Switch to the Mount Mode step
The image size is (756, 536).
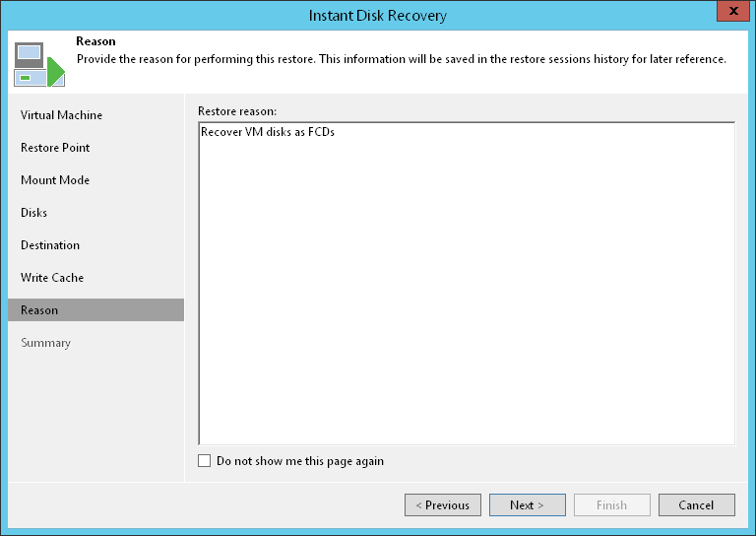click(55, 180)
